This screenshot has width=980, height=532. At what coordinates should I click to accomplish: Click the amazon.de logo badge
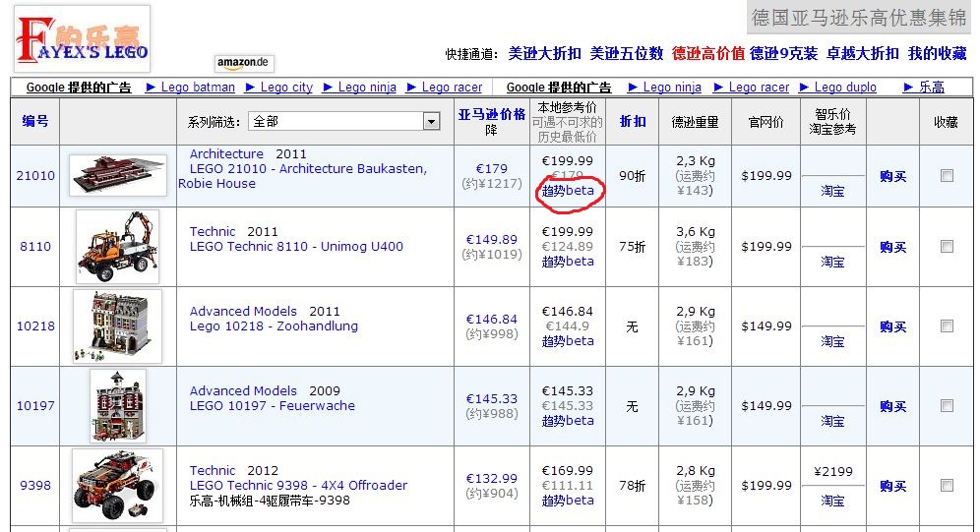244,62
